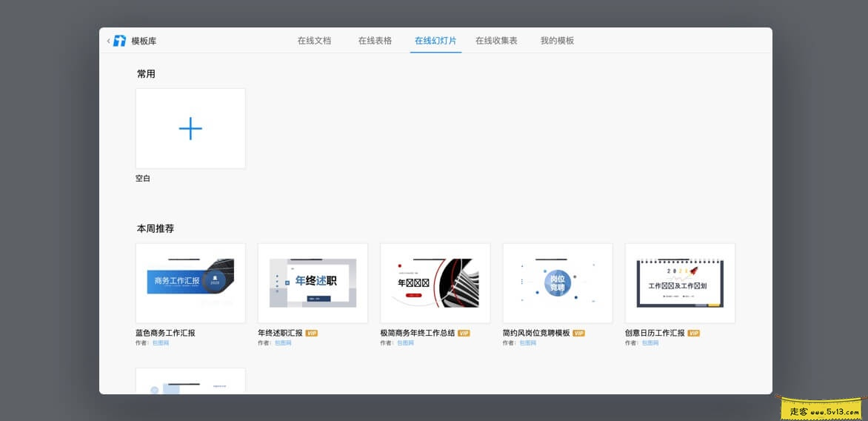Click the 蓝色商务工作汇报 title
Viewport: 868px width, 421px height.
pos(165,333)
